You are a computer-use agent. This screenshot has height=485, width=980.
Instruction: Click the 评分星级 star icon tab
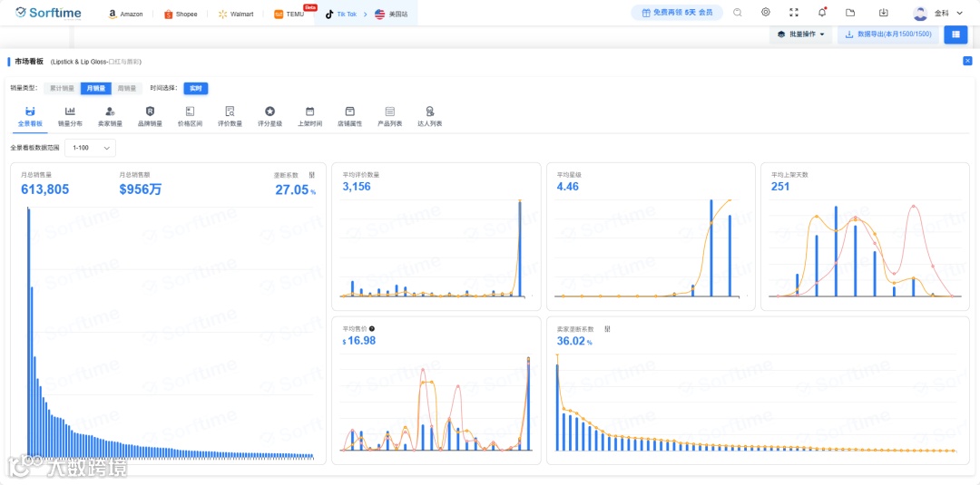(x=270, y=112)
